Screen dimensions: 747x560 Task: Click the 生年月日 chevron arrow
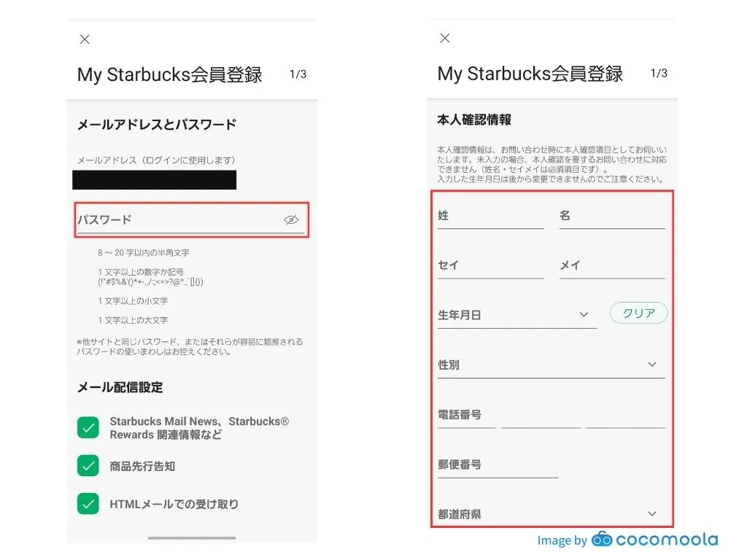pyautogui.click(x=584, y=314)
